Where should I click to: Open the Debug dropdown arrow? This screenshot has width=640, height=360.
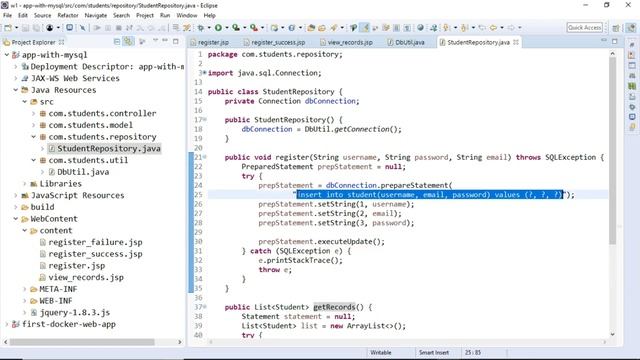[209, 28]
